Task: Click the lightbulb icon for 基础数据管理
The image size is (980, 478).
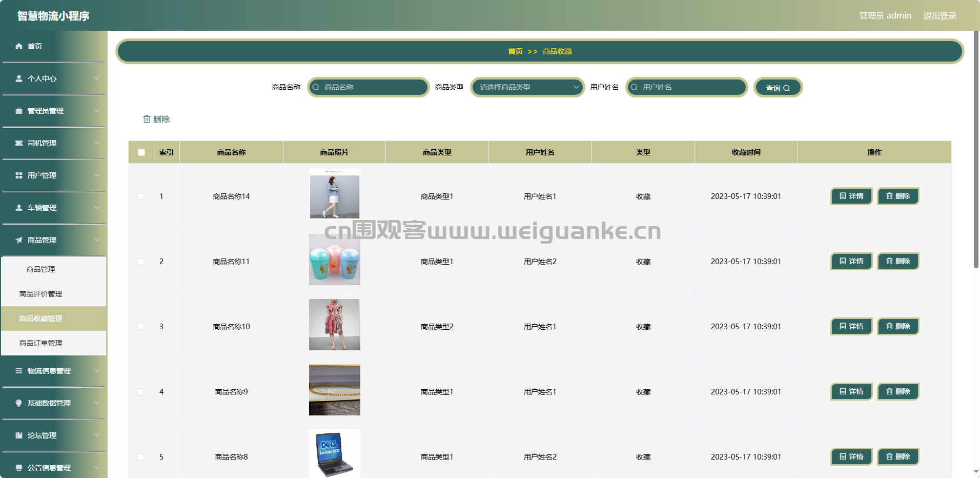Action: [19, 403]
